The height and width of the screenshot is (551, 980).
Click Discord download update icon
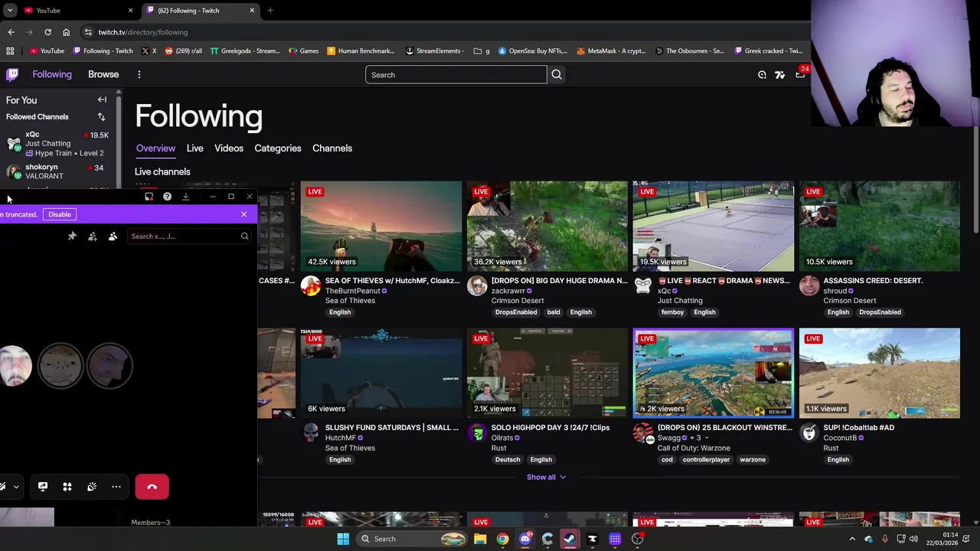click(185, 197)
